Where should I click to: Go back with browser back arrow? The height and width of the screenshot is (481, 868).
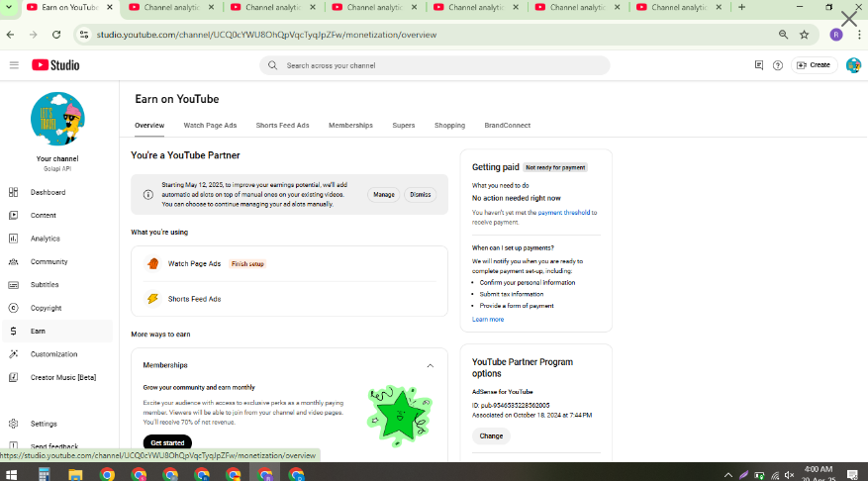tap(11, 35)
